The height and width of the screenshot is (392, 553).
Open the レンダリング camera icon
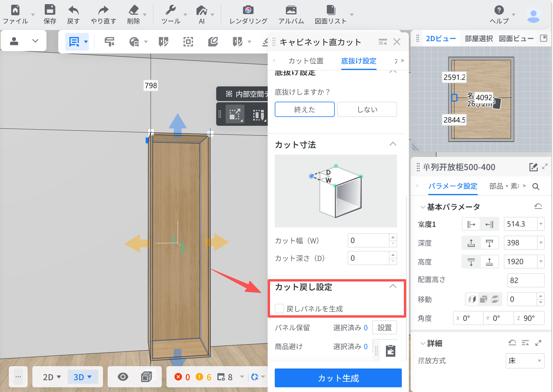click(248, 10)
